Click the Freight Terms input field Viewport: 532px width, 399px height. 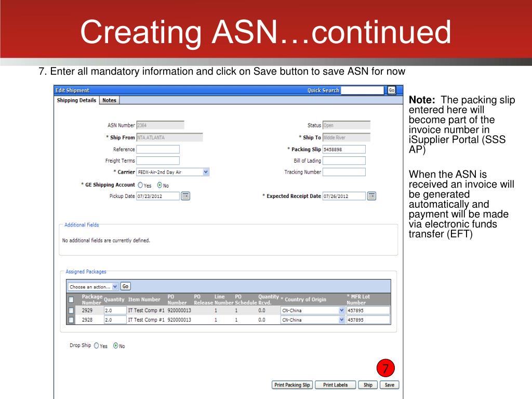tap(158, 161)
